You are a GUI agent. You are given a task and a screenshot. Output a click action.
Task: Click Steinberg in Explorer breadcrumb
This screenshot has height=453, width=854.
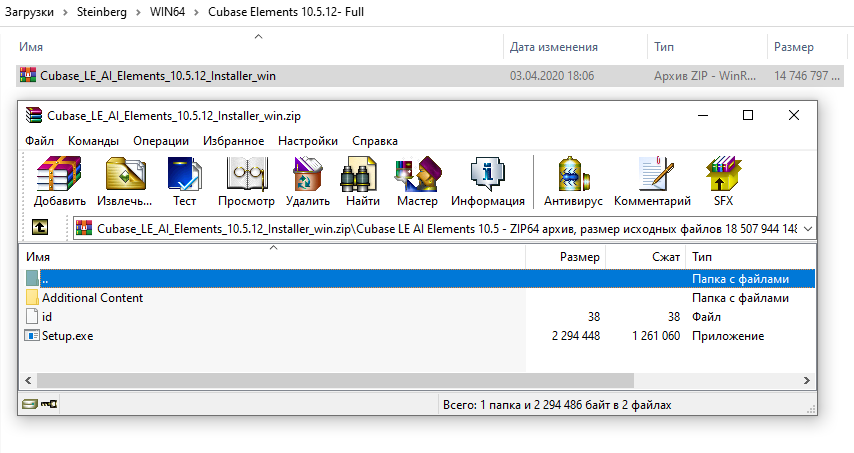(101, 12)
